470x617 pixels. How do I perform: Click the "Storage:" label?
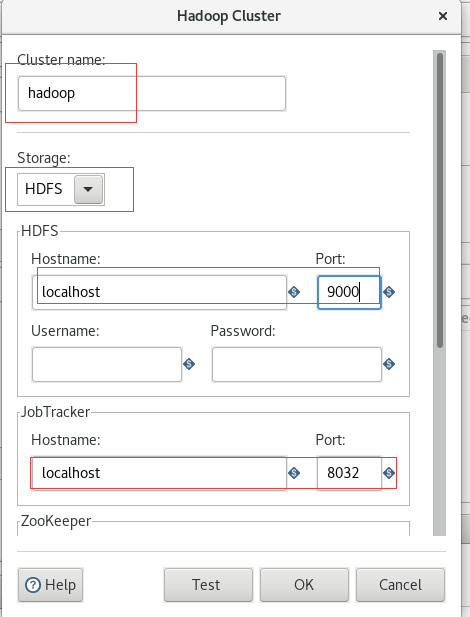click(x=44, y=158)
